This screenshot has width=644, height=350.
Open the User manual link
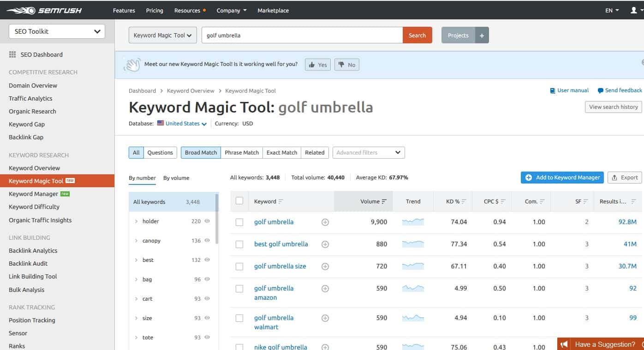pos(569,90)
